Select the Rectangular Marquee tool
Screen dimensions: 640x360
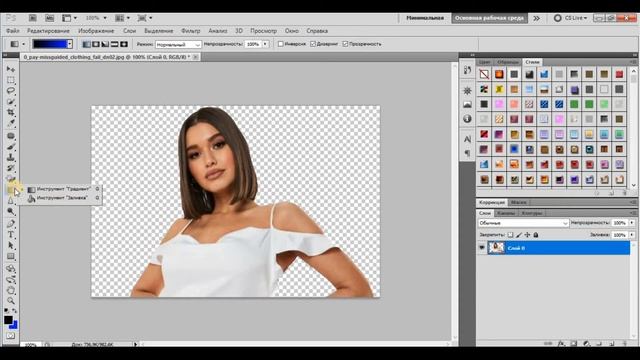pos(11,80)
